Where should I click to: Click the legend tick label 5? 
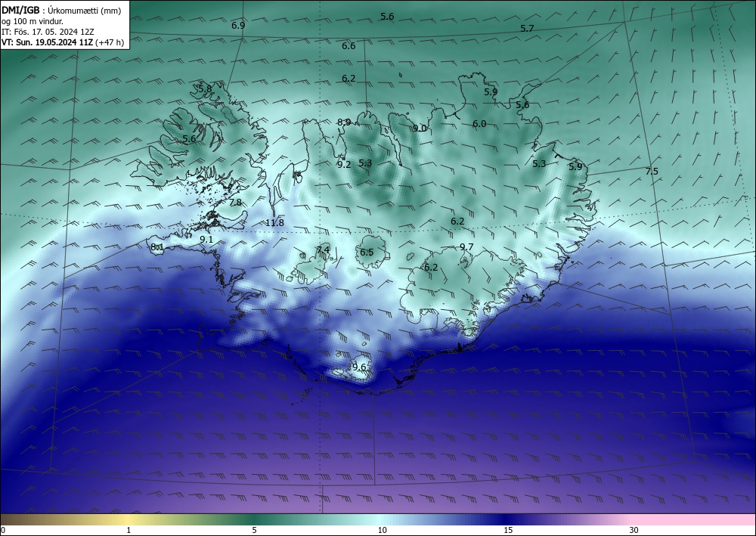click(254, 530)
